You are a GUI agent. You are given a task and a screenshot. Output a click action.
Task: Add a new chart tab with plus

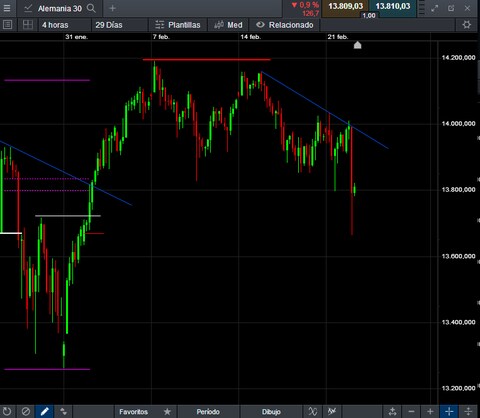click(112, 8)
